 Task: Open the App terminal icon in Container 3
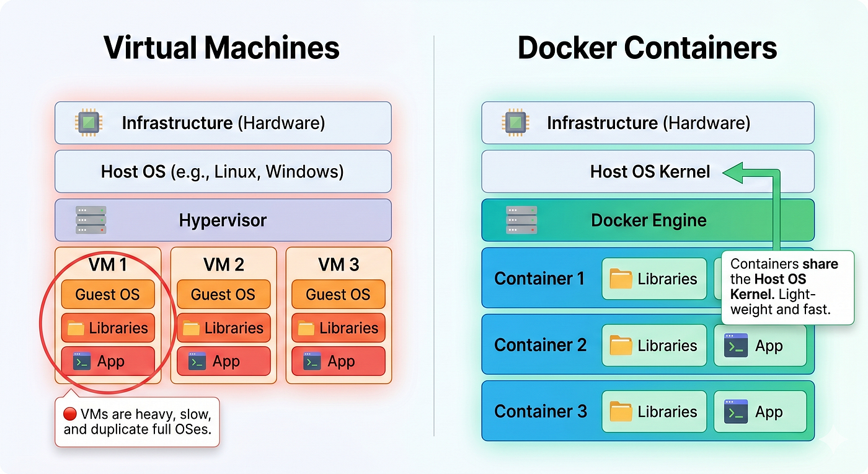tap(736, 411)
